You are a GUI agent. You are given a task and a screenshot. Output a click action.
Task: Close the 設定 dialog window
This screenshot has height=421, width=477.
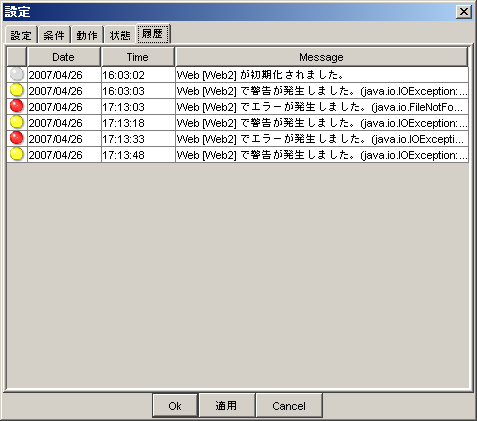coord(464,12)
